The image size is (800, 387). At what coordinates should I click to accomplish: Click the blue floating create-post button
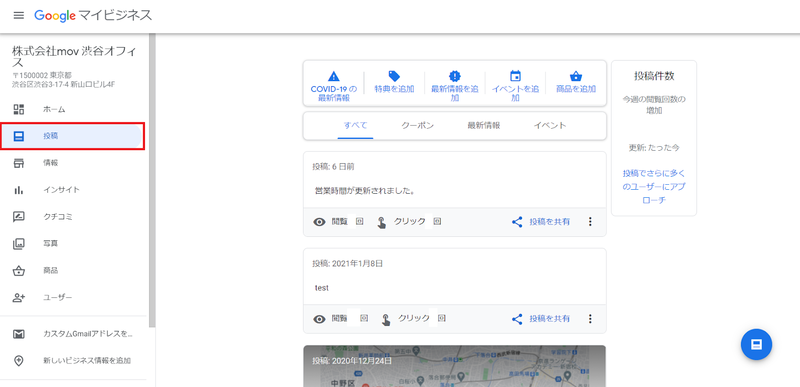[756, 345]
